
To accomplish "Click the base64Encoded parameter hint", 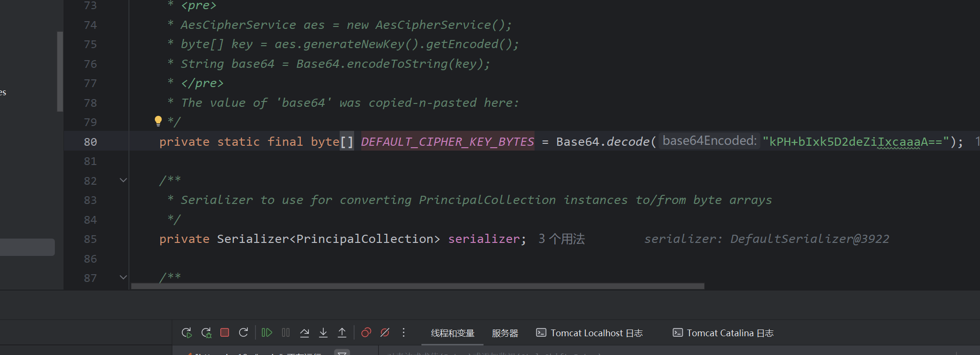I will [x=709, y=141].
